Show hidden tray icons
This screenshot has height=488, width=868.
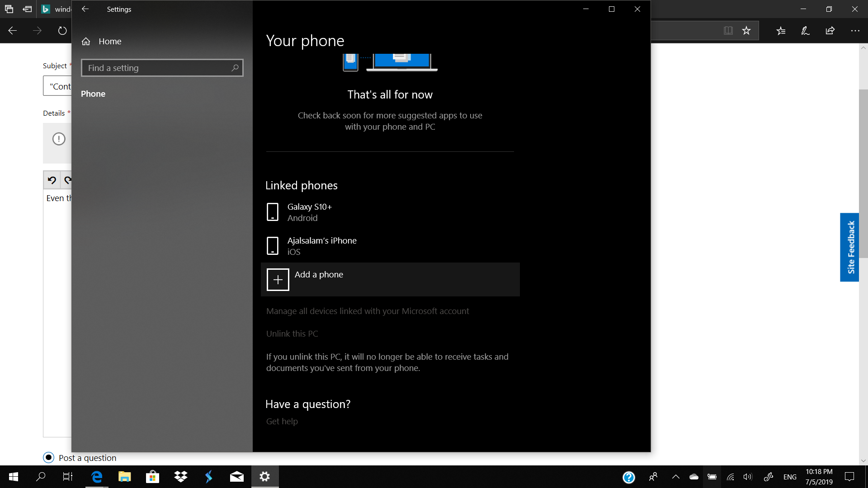(676, 477)
